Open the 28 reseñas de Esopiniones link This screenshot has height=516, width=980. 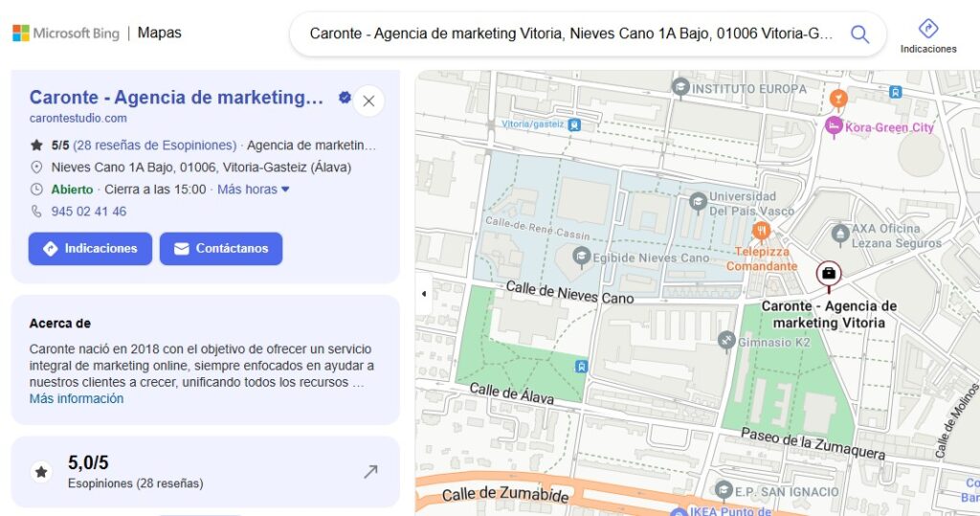pyautogui.click(x=154, y=146)
